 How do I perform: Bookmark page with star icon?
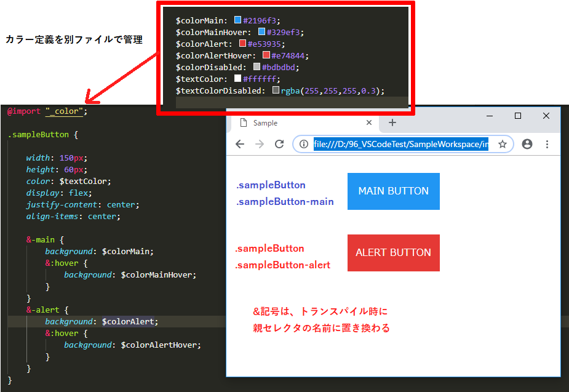click(502, 144)
